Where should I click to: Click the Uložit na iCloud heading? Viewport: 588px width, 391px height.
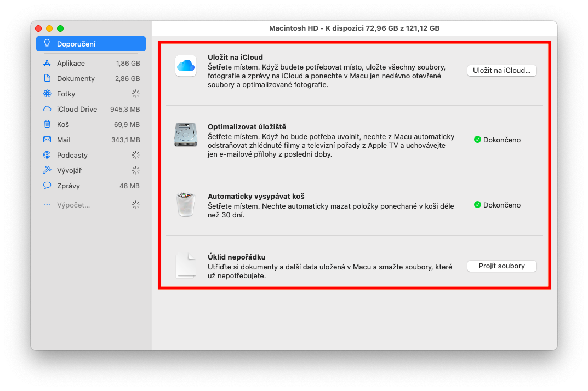(235, 58)
